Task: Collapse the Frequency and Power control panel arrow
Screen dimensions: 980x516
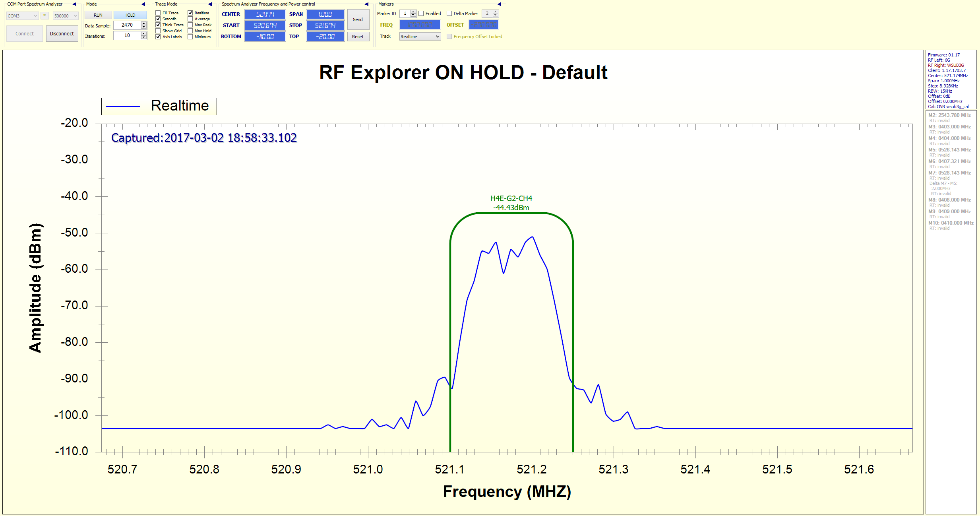Action: click(366, 4)
